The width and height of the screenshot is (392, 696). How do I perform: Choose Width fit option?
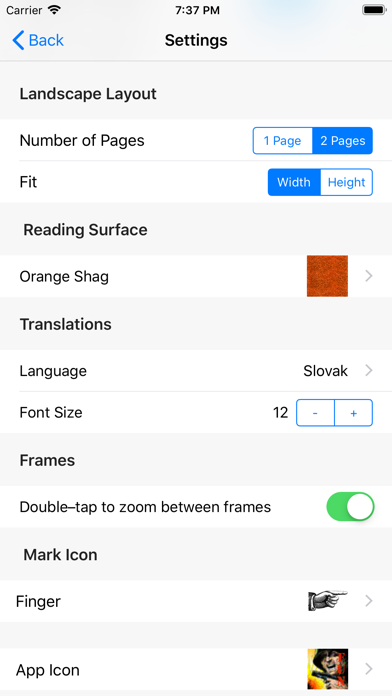click(294, 182)
